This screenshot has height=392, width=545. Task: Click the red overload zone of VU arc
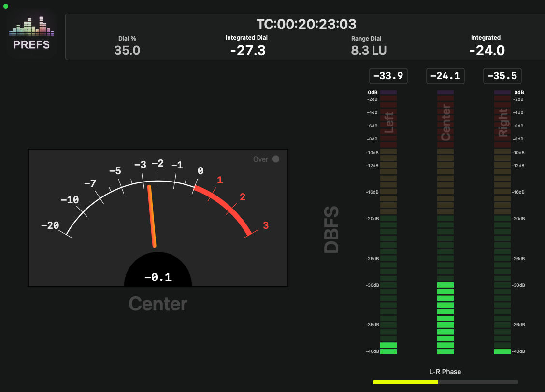[227, 205]
